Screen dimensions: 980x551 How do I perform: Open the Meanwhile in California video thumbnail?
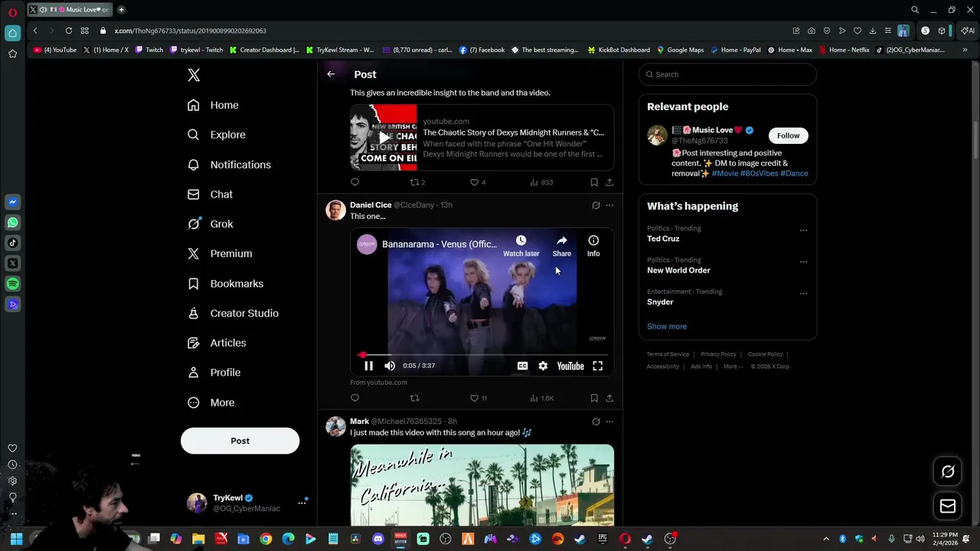coord(482,485)
